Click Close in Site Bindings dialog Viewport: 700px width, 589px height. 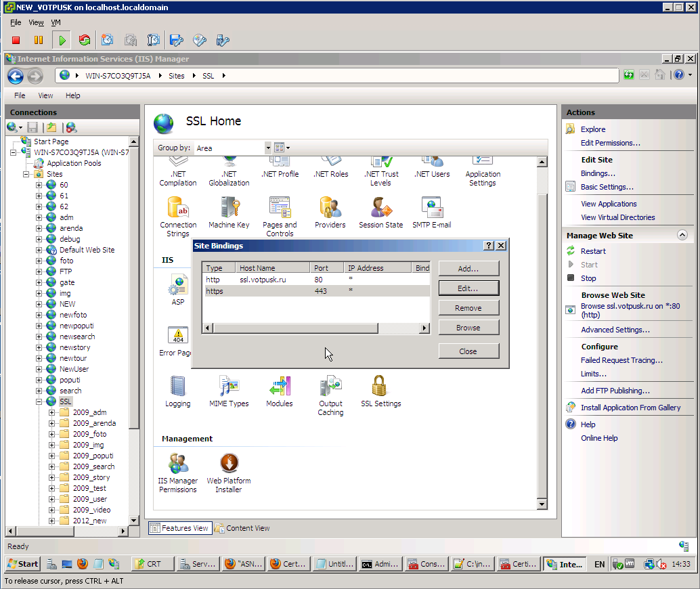click(x=468, y=351)
